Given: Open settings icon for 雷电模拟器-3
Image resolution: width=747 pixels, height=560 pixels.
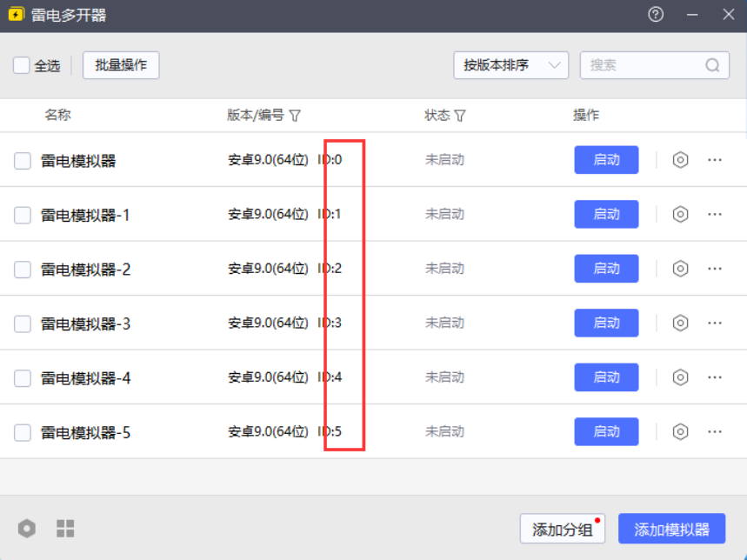Looking at the screenshot, I should click(680, 323).
